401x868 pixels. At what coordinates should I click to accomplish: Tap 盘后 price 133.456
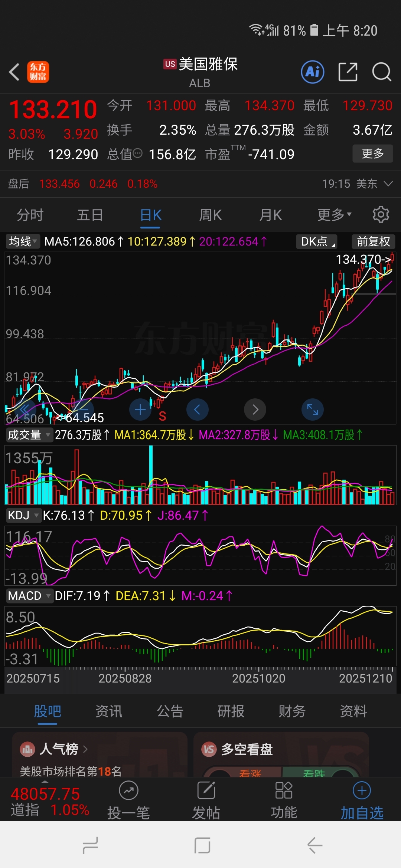(59, 184)
